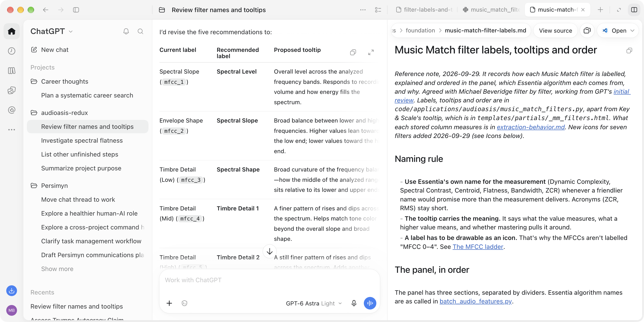Copy the recommendations table
The width and height of the screenshot is (644, 322).
pos(353,52)
